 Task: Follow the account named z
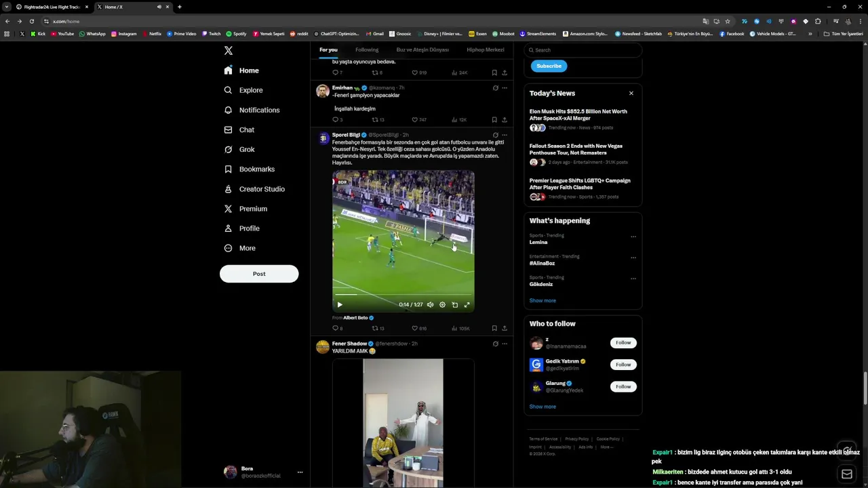[x=623, y=343]
